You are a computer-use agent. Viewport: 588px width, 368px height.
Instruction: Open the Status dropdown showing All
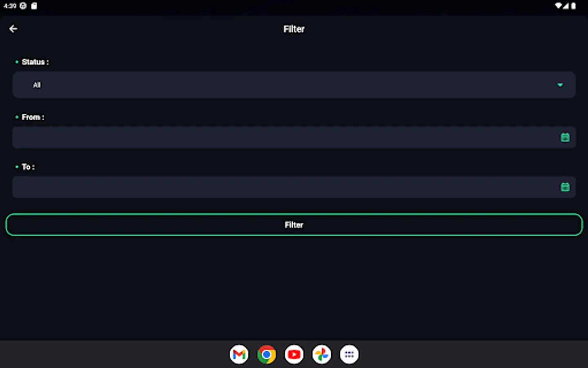pyautogui.click(x=294, y=85)
